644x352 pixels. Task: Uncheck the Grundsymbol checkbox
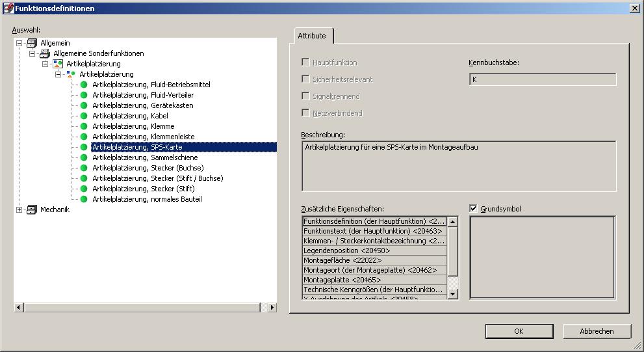click(473, 208)
